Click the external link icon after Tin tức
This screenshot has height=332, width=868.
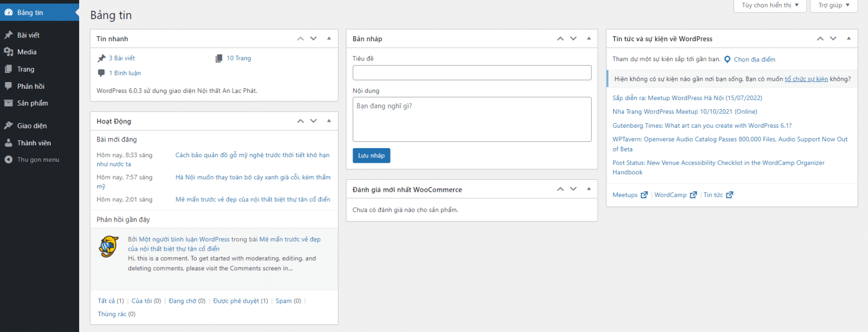click(730, 195)
